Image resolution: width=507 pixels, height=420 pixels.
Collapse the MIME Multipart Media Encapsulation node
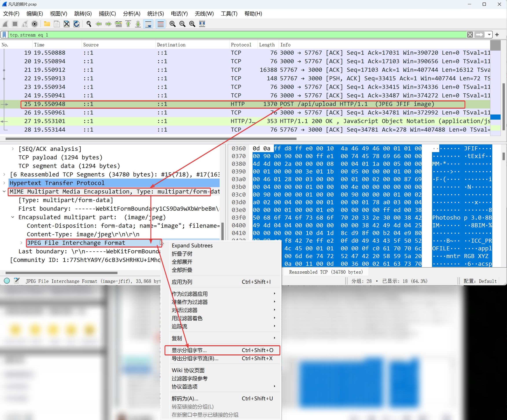(4, 192)
